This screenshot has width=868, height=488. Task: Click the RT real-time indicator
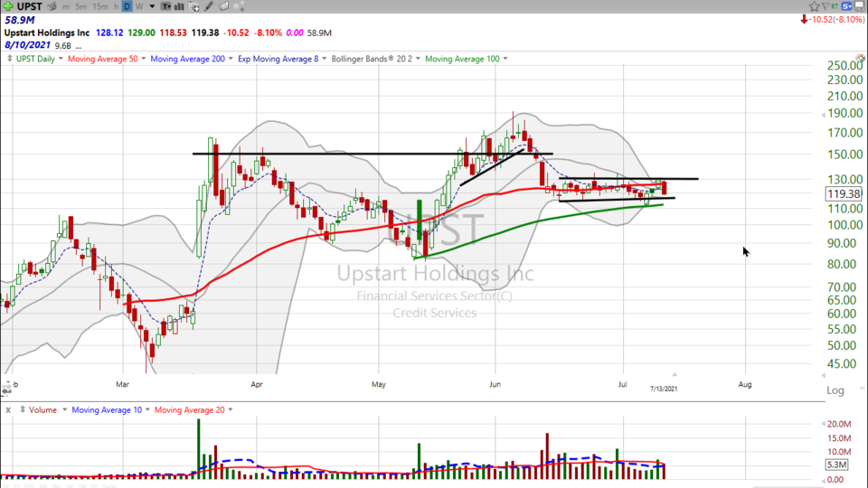coord(835,6)
